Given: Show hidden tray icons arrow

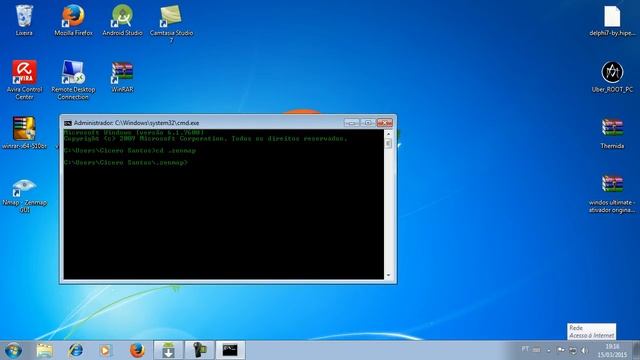Looking at the screenshot, I should coord(549,351).
